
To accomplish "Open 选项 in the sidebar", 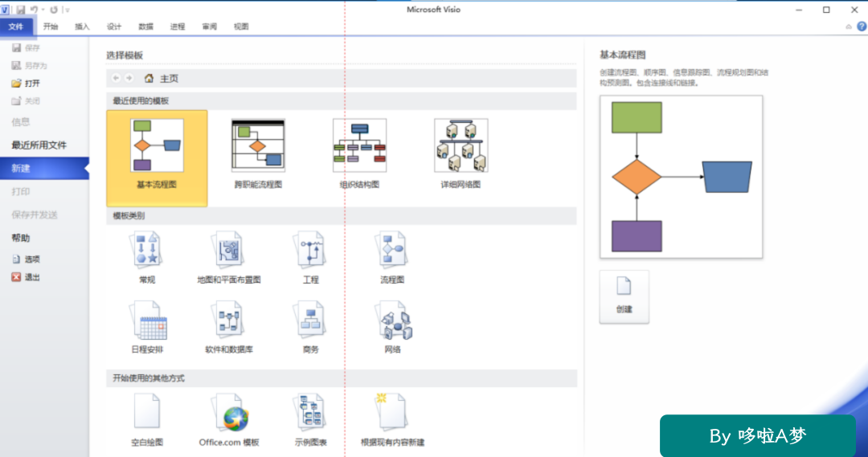I will (x=26, y=259).
